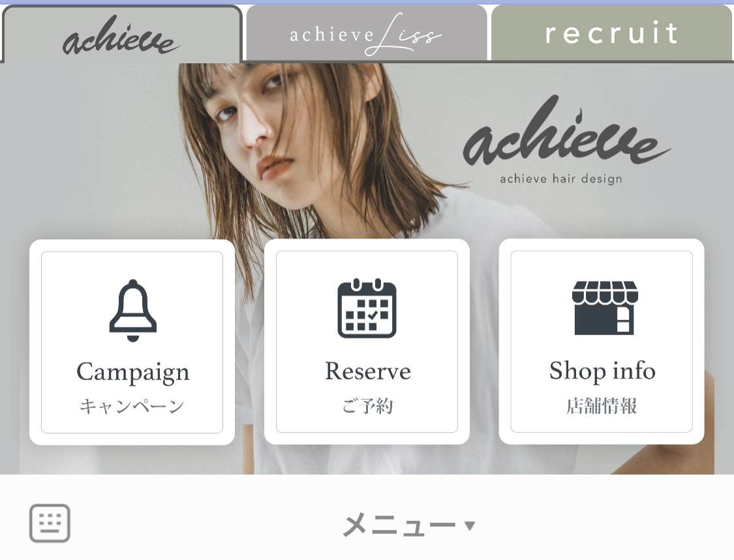Open the Campaign text label
Screen dimensions: 734x560
point(133,373)
